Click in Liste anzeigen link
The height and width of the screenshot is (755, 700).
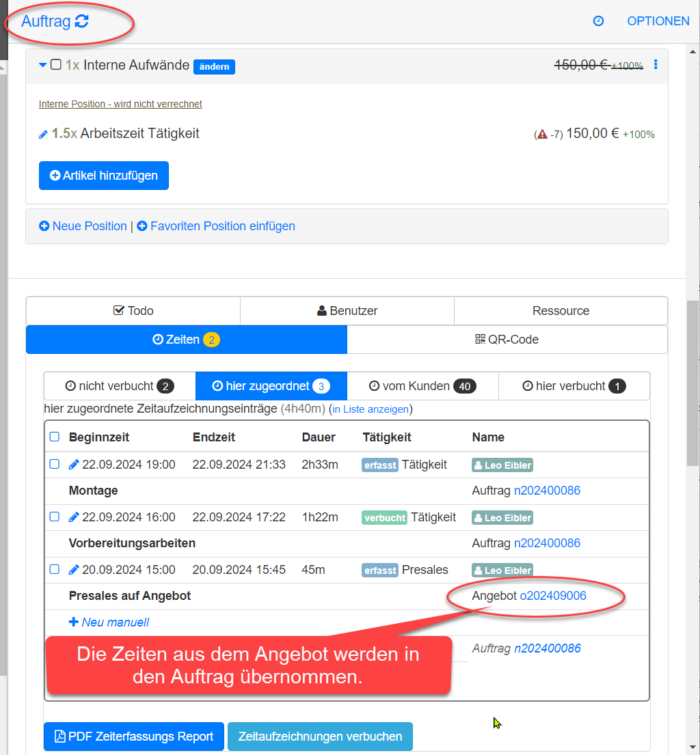click(371, 409)
